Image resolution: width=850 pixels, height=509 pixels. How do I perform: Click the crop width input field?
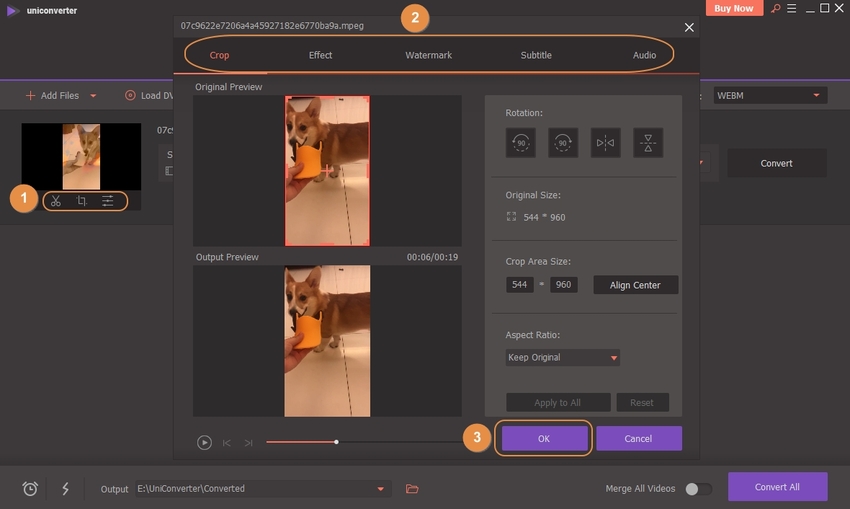pyautogui.click(x=520, y=285)
